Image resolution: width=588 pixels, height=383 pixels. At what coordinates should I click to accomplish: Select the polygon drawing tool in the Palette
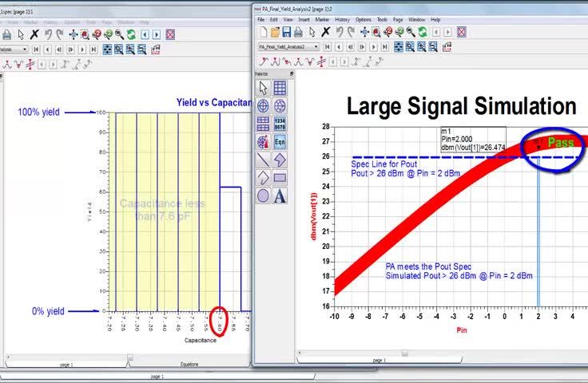(x=280, y=160)
